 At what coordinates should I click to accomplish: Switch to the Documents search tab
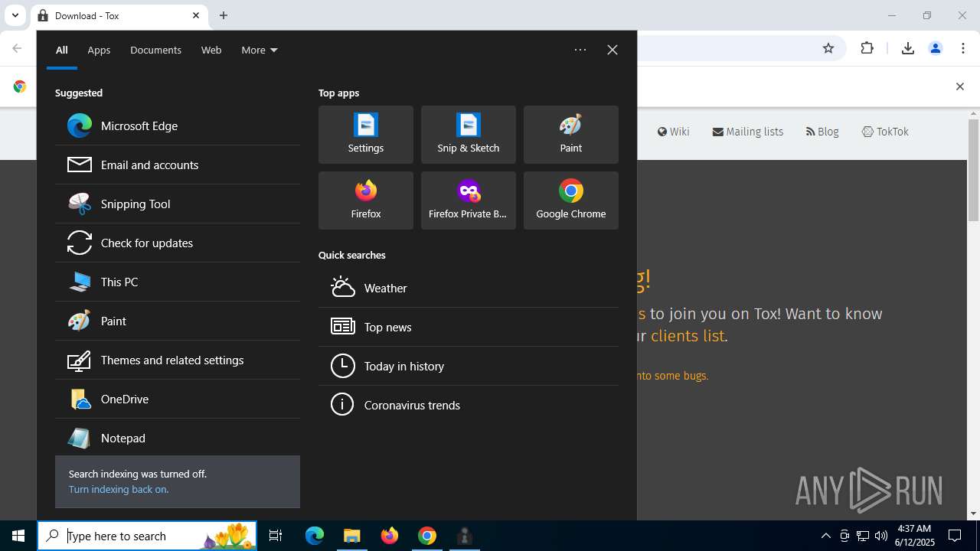(x=155, y=50)
